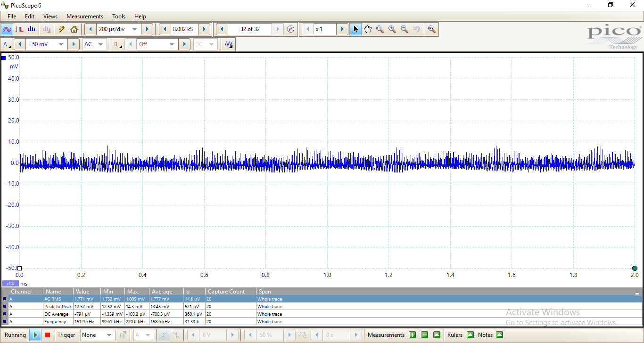The width and height of the screenshot is (644, 343).
Task: Toggle Notes area button
Action: pyautogui.click(x=499, y=335)
